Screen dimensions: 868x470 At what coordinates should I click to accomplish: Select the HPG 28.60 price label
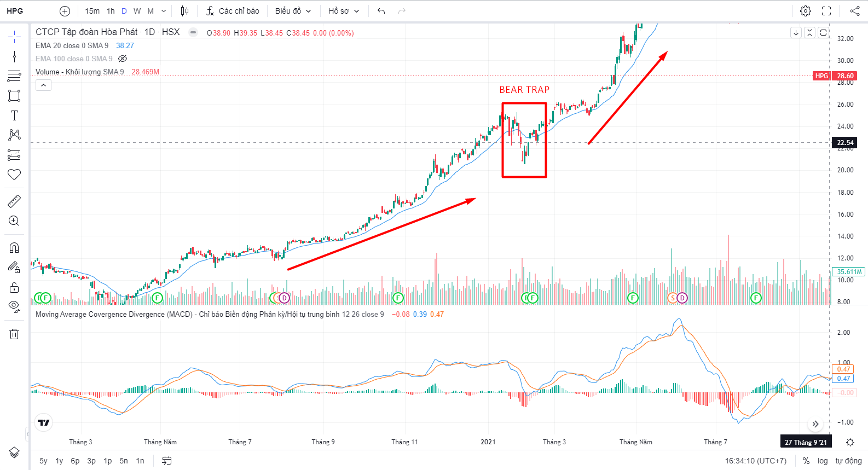point(836,76)
